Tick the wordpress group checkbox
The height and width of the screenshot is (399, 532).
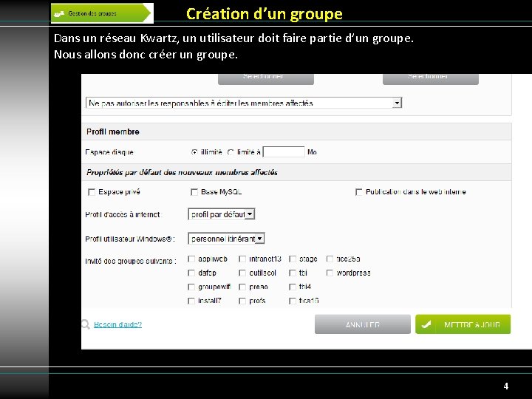pyautogui.click(x=330, y=273)
